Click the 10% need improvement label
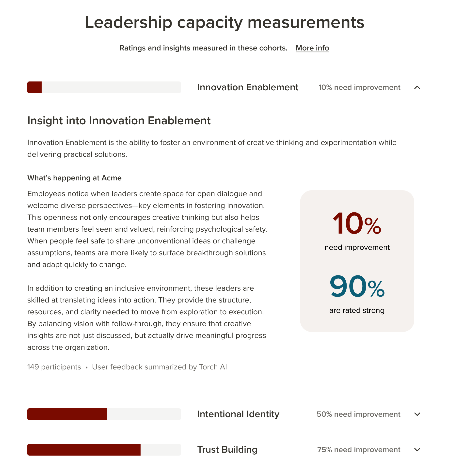449x476 pixels. click(359, 87)
